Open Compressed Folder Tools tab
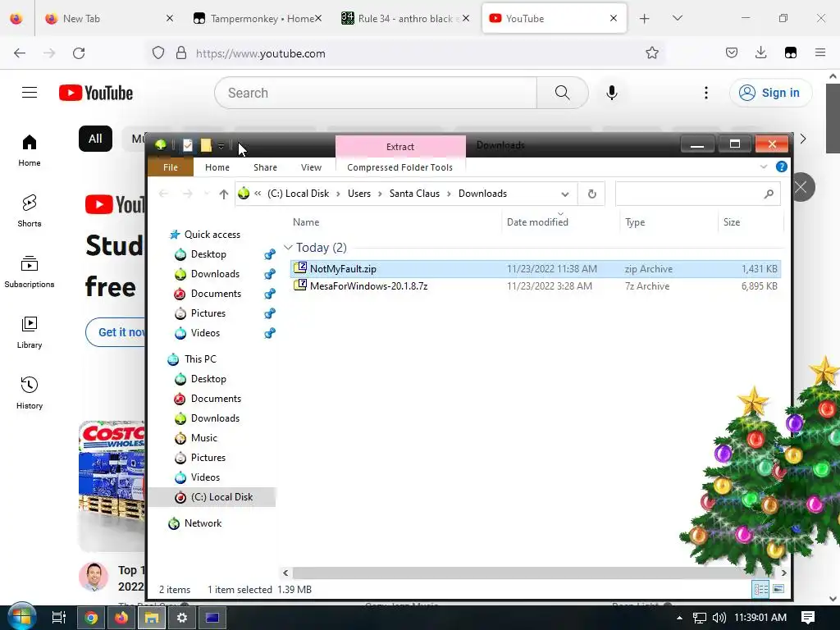Viewport: 840px width, 630px height. [399, 167]
